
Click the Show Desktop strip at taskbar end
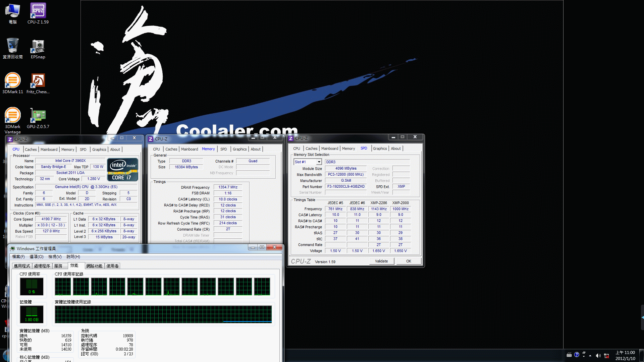point(641,355)
